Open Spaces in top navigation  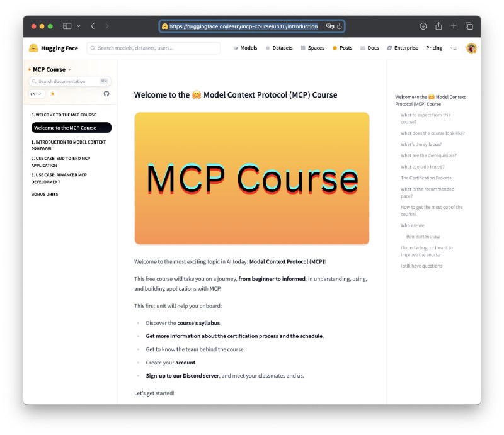coord(312,48)
